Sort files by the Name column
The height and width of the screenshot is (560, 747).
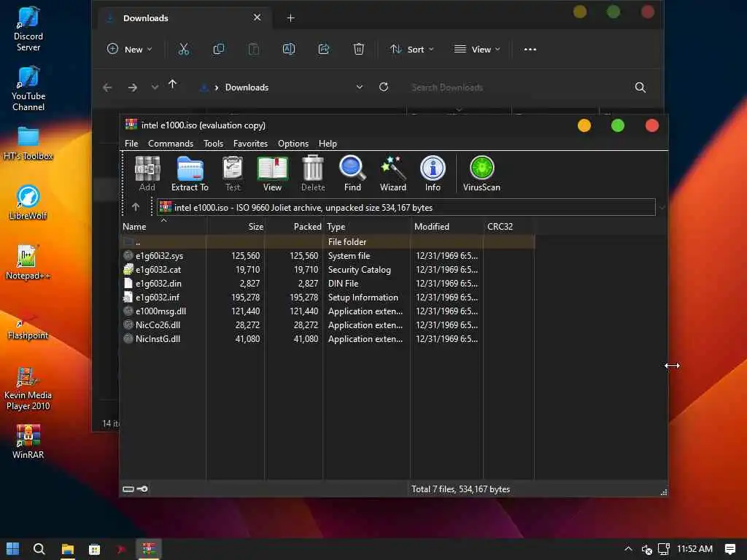163,227
